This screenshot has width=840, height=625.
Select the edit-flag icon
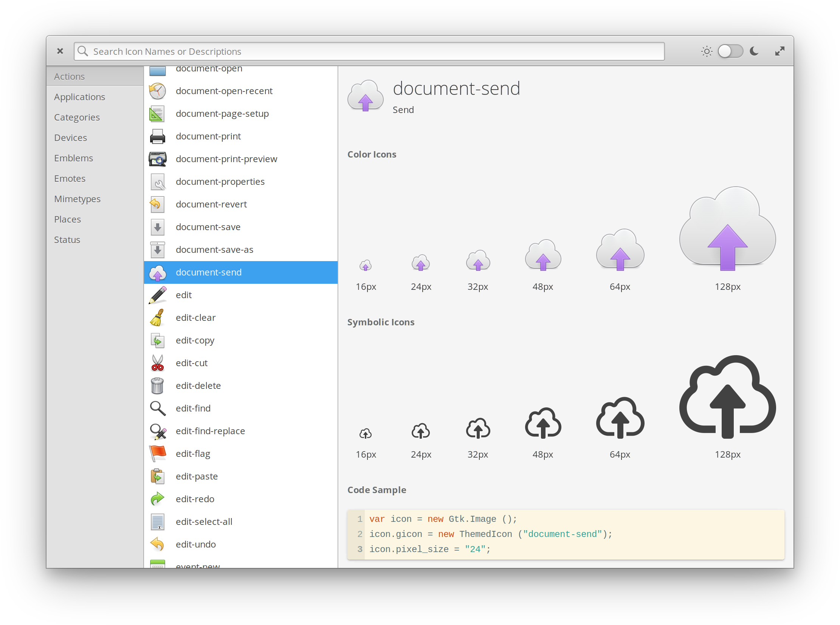tap(158, 453)
